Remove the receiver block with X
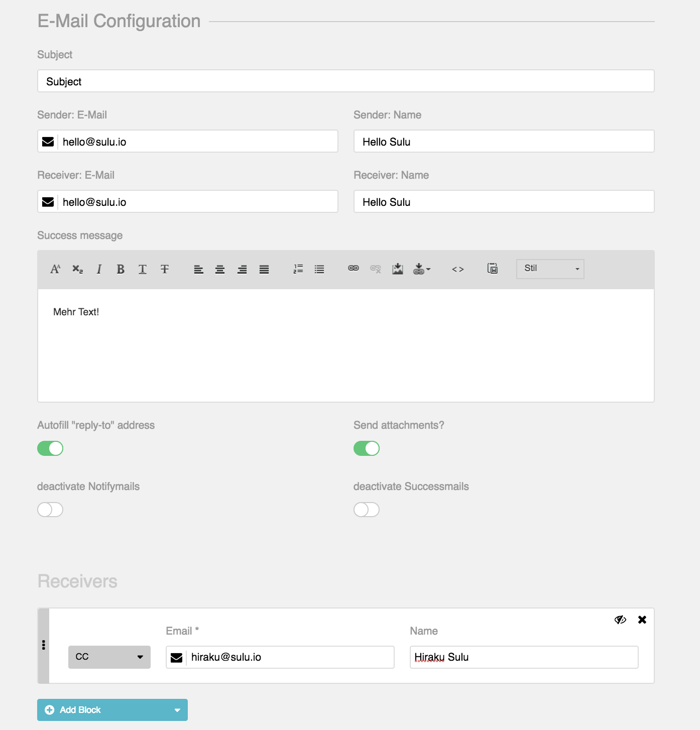Screen dimensions: 700x730 [642, 620]
